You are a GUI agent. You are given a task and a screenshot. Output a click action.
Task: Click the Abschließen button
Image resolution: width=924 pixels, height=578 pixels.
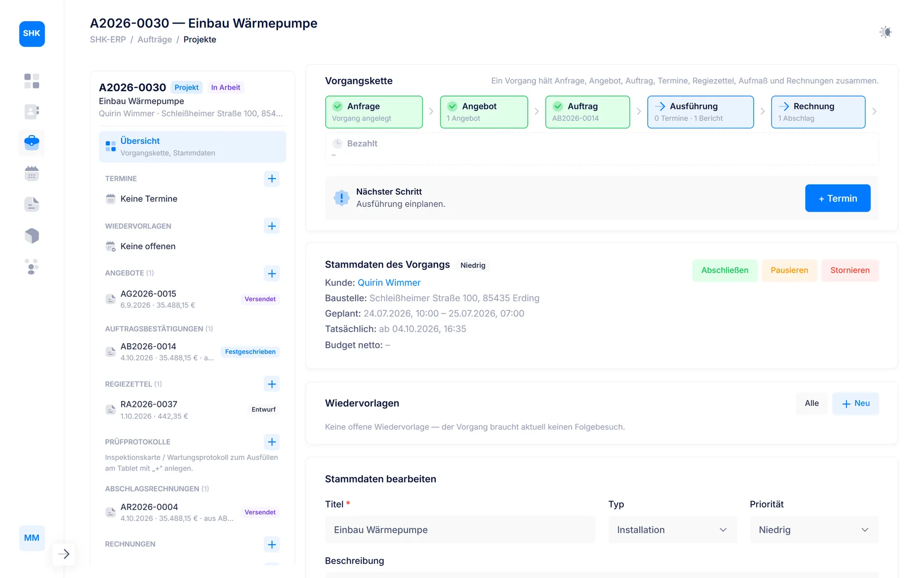tap(725, 270)
